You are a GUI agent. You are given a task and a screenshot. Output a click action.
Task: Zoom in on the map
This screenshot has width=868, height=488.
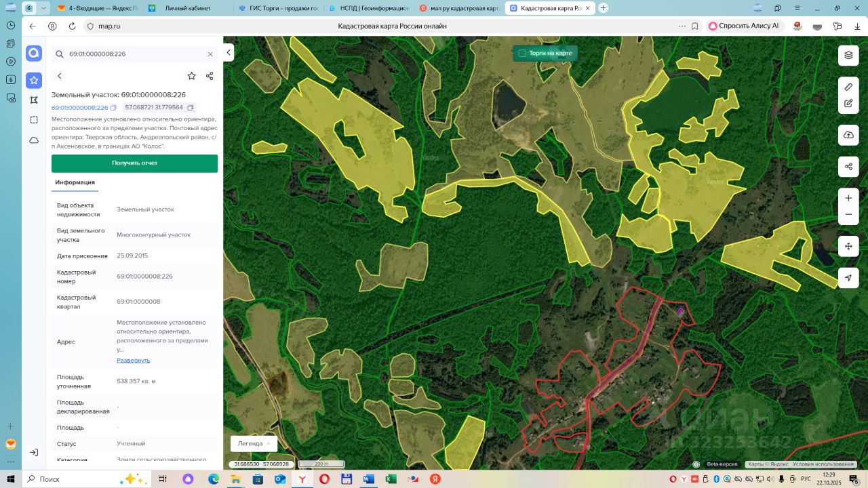coord(848,198)
